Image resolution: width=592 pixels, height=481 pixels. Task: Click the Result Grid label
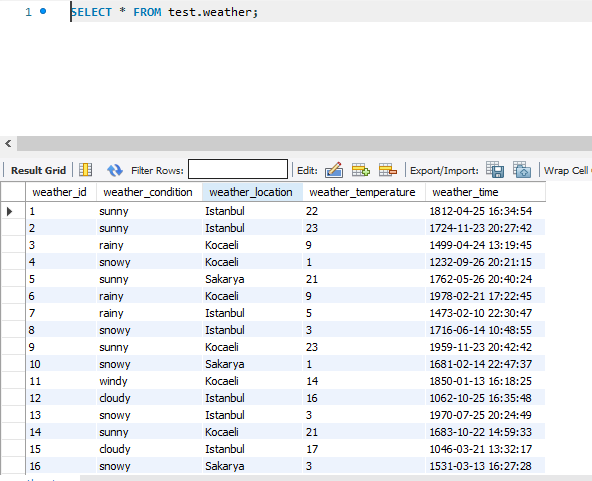click(39, 171)
